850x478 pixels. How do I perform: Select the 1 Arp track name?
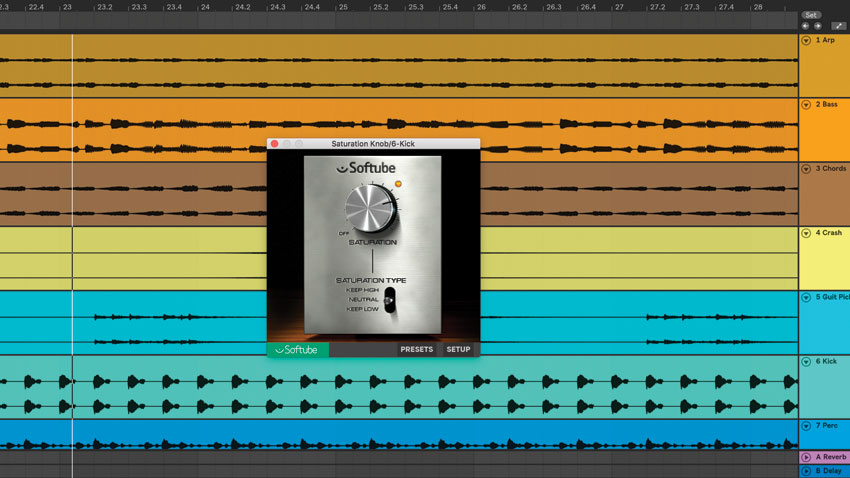tap(825, 40)
